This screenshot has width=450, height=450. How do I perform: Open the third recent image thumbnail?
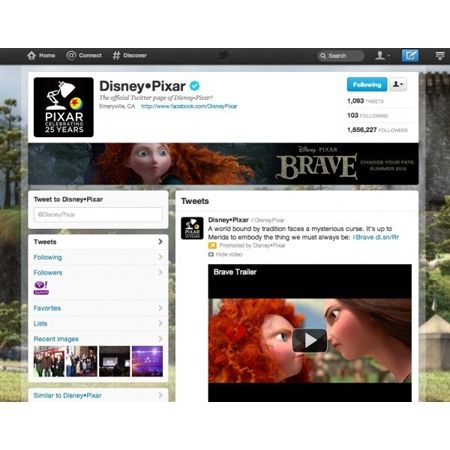coord(115,361)
